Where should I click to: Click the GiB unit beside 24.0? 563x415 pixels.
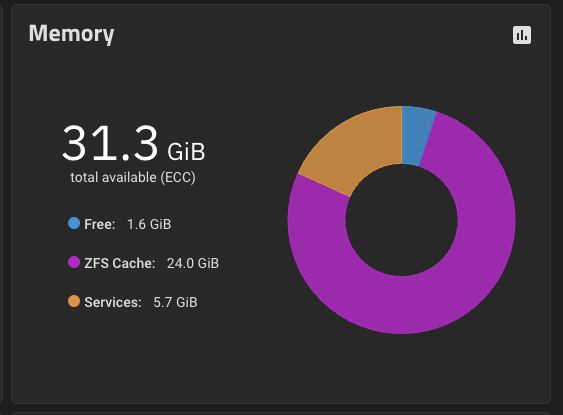click(x=208, y=264)
